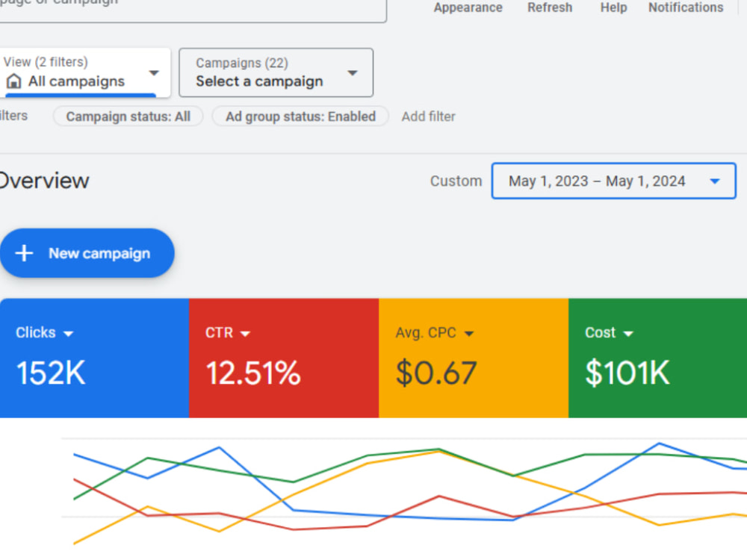Open the View All campaigns dropdown
This screenshot has width=747, height=560.
click(85, 72)
